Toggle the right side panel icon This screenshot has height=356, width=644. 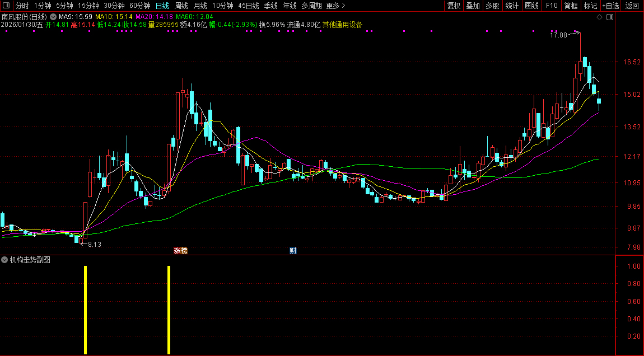(610, 17)
